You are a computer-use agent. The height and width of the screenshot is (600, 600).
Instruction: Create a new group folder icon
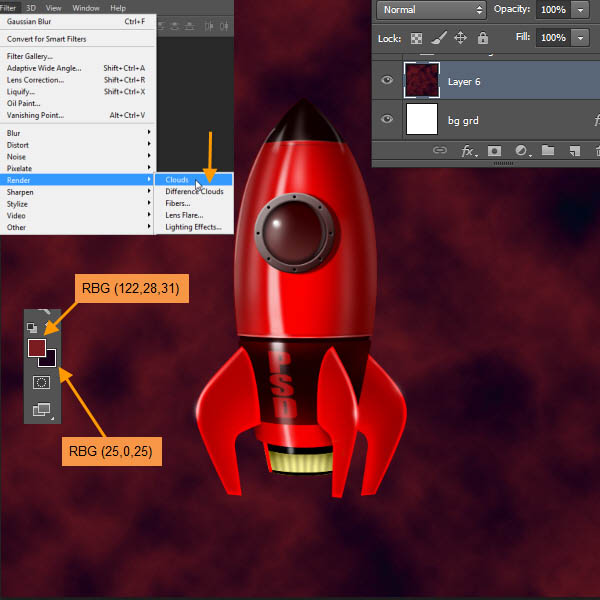point(548,151)
